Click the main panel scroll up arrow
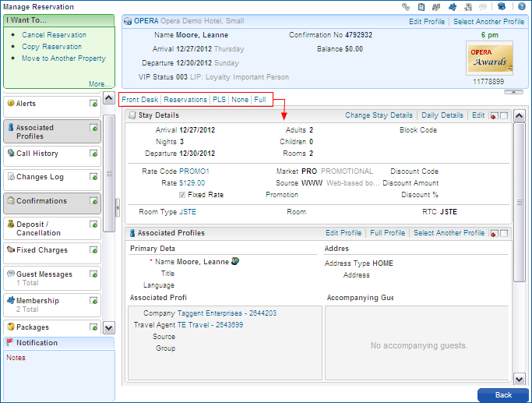532x403 pixels. click(x=519, y=116)
